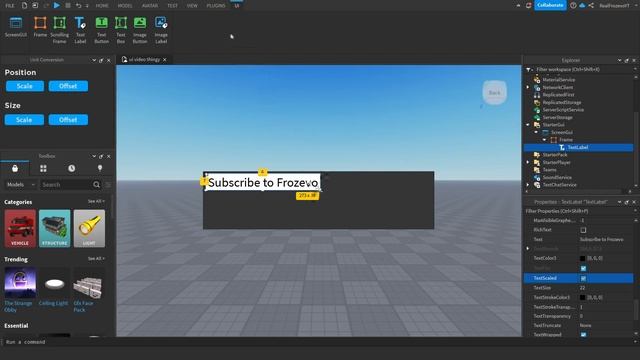The image size is (640, 360).
Task: Click the TextStrokeColor3 black color swatch
Action: click(583, 298)
